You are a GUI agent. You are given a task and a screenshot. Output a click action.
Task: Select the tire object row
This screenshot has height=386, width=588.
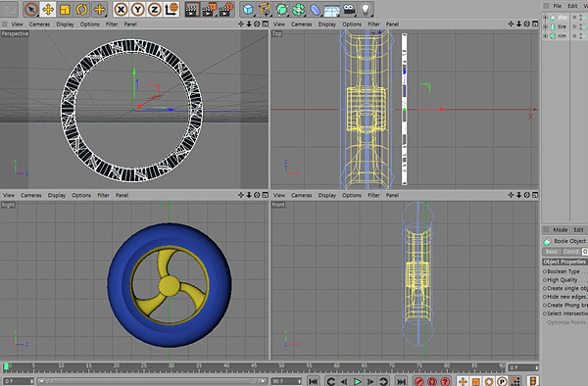coord(562,26)
